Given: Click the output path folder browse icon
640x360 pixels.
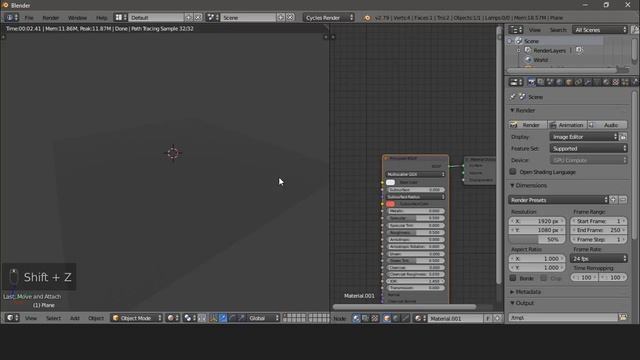Looking at the screenshot, I should click(x=623, y=318).
